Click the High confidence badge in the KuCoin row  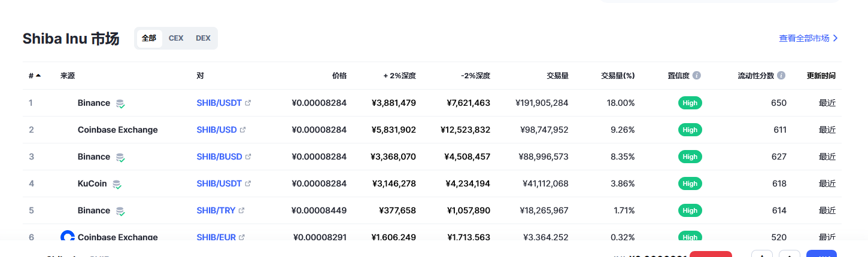(690, 183)
